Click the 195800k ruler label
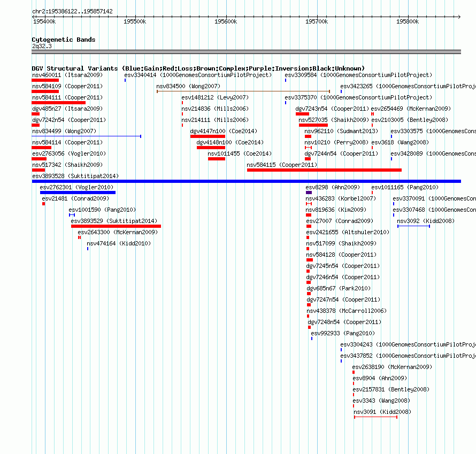Screen dimensions: 476x454 [408, 21]
